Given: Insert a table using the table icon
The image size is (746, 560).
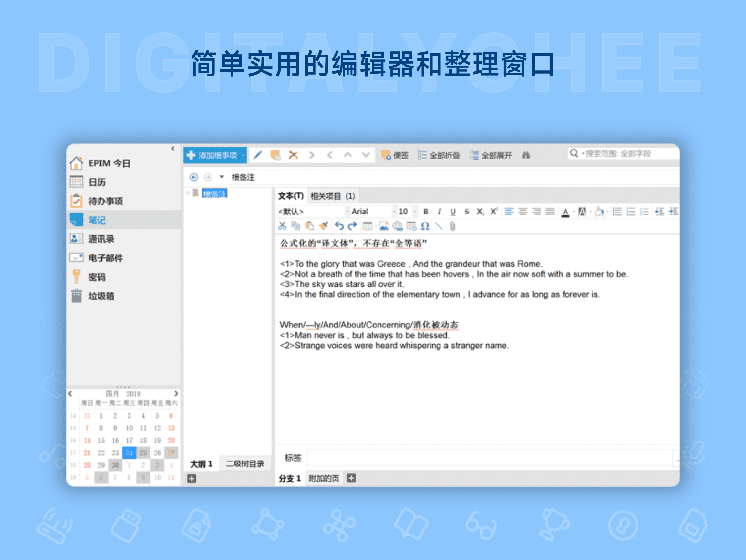Looking at the screenshot, I should tap(367, 226).
